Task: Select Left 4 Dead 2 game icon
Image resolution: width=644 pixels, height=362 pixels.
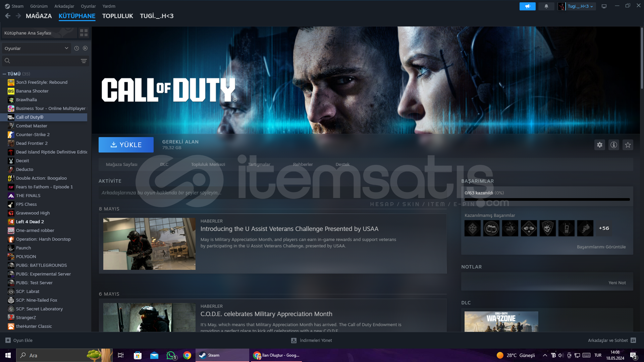Action: coord(11,222)
